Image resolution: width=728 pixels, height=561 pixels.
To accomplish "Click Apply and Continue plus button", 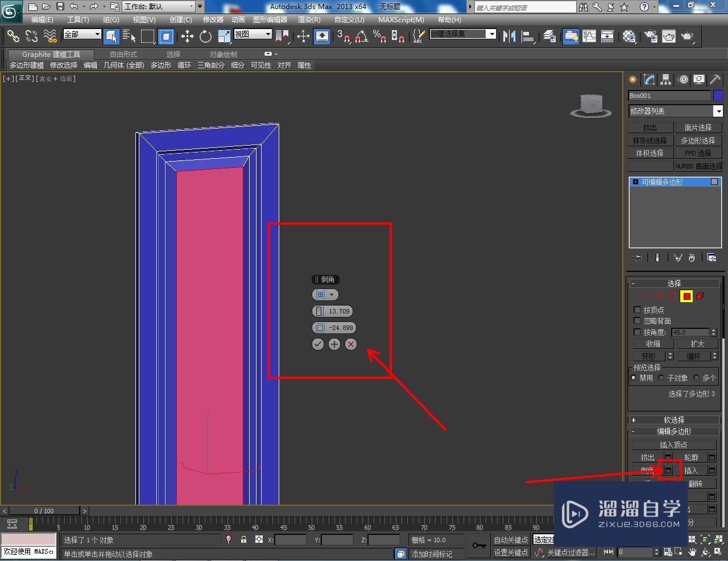I will pyautogui.click(x=334, y=344).
